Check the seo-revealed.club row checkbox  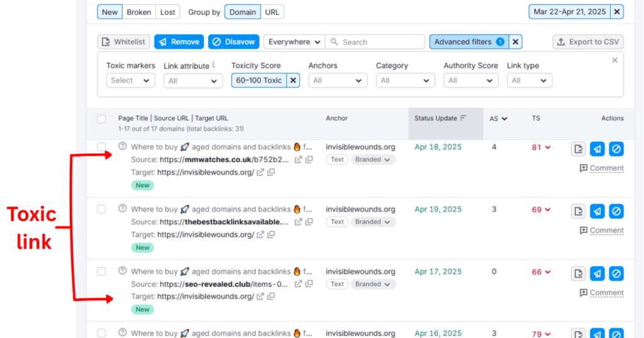(x=101, y=271)
